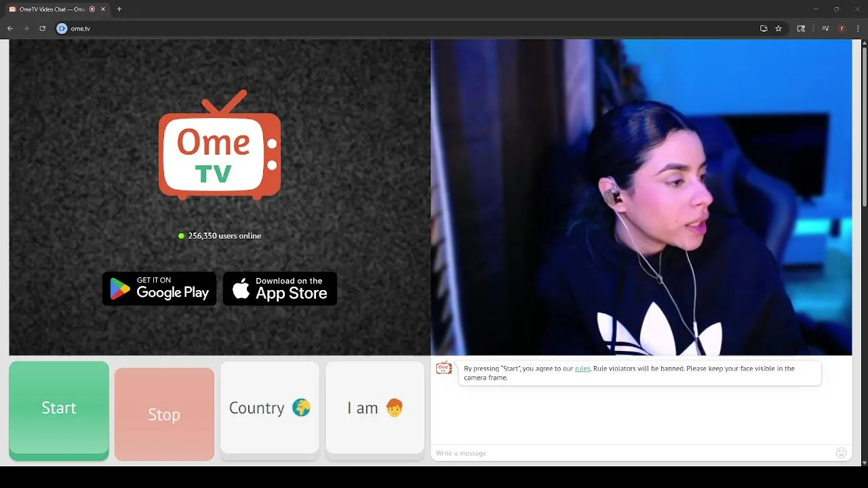Open the browser profile avatar 'y'
This screenshot has height=488, width=868.
pyautogui.click(x=842, y=28)
